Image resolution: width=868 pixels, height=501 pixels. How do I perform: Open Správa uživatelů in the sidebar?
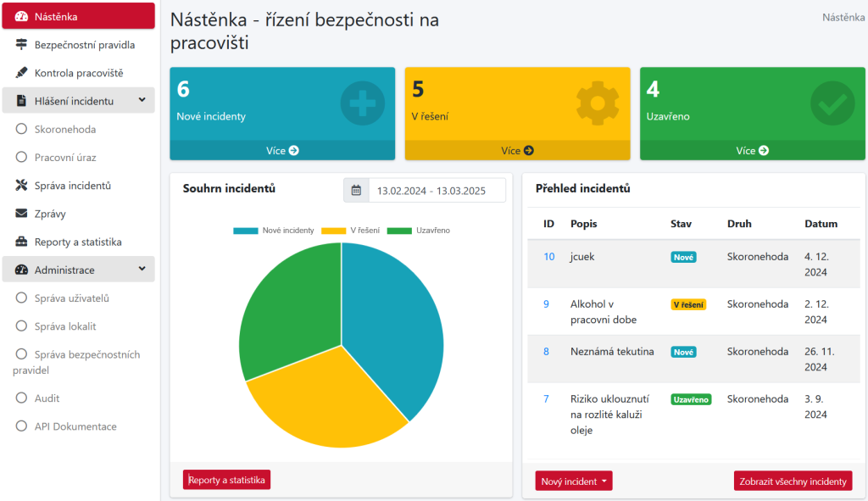pos(71,298)
